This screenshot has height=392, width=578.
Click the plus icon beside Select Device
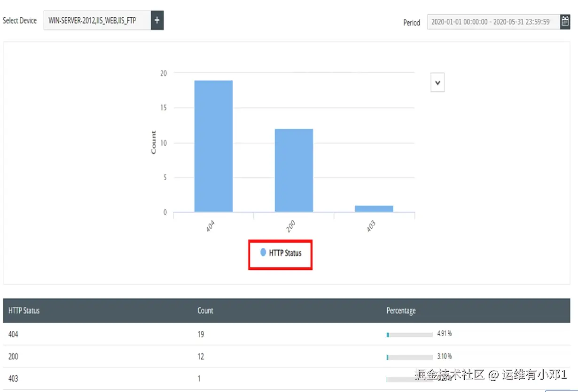coord(157,21)
